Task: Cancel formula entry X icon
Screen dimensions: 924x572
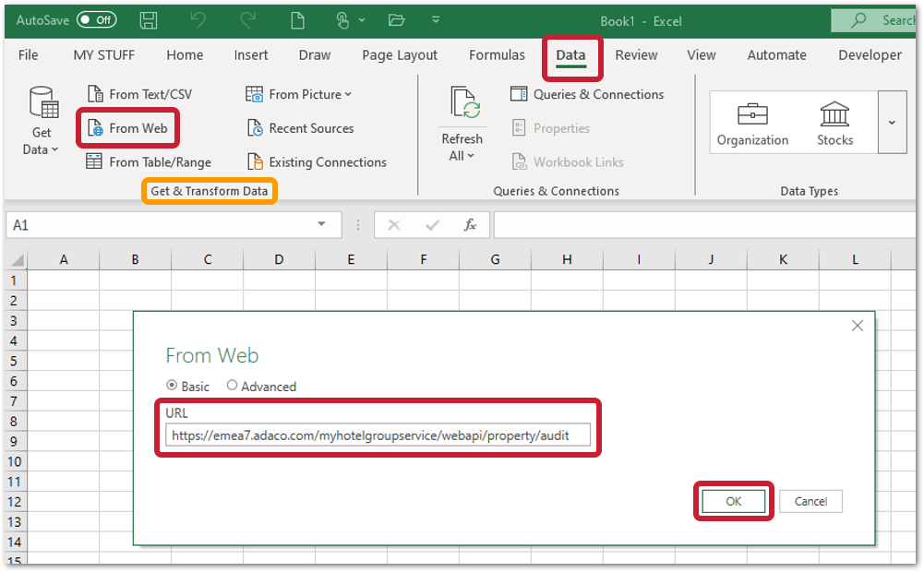Action: point(394,225)
